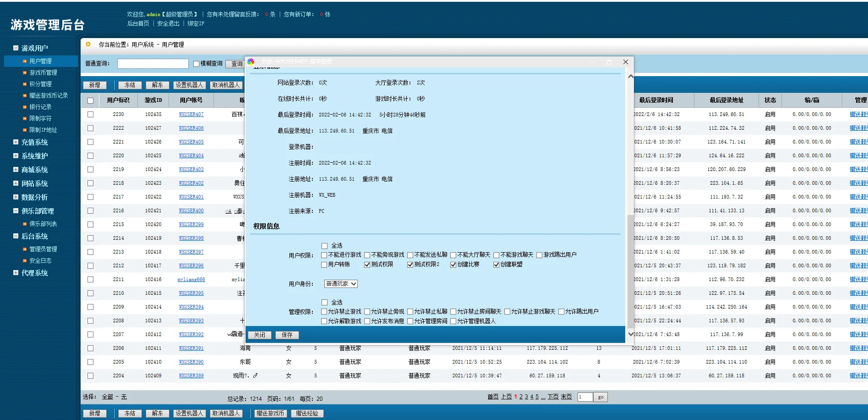868x420 pixels.
Task: Enable the 模糊查询 fuzzy search checkbox
Action: pos(196,64)
